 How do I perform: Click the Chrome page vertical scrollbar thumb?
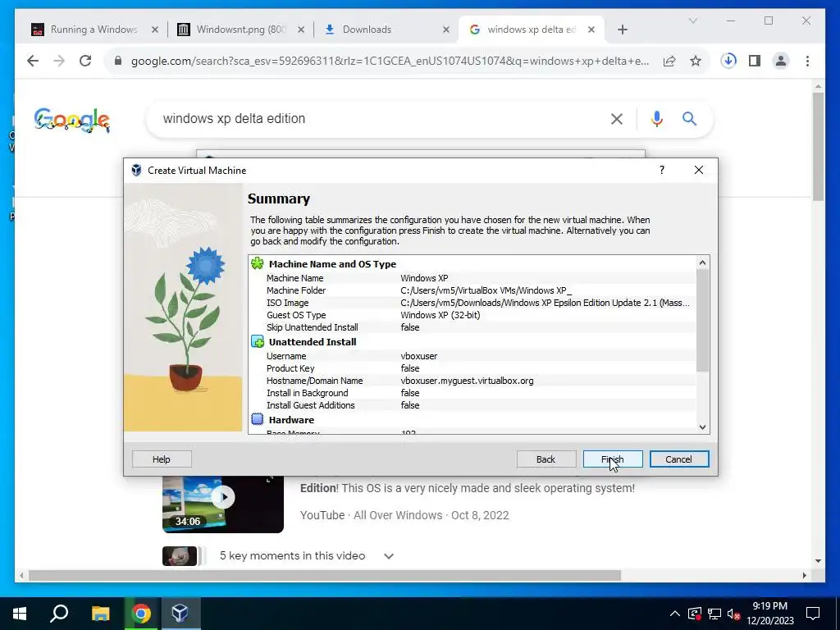[818, 146]
